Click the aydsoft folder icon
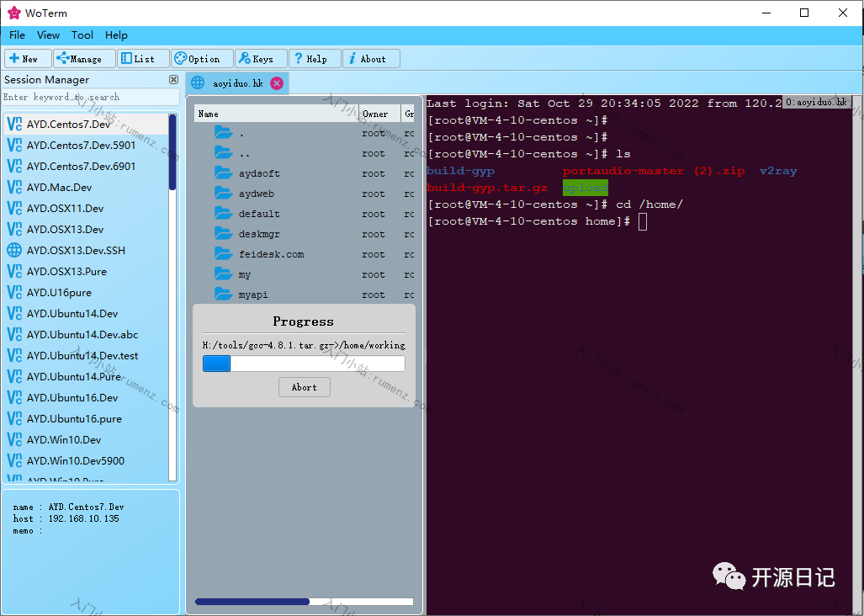The height and width of the screenshot is (616, 864). (223, 173)
